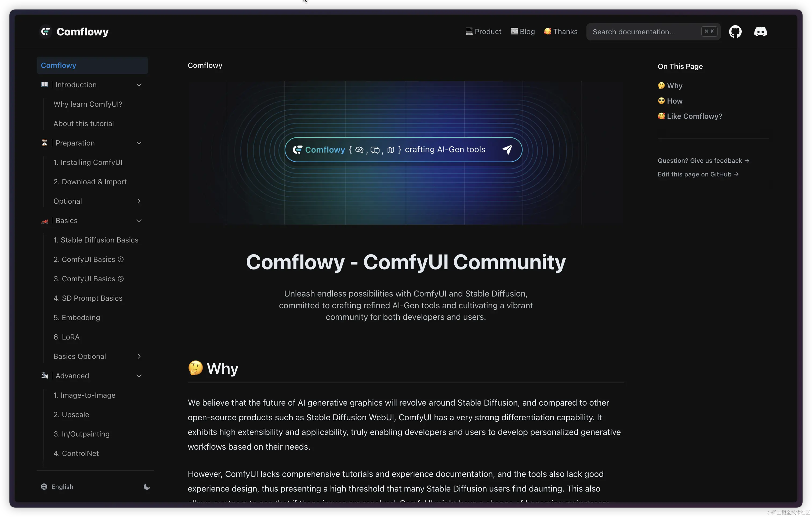Collapse the Advanced section chevron

pyautogui.click(x=139, y=376)
